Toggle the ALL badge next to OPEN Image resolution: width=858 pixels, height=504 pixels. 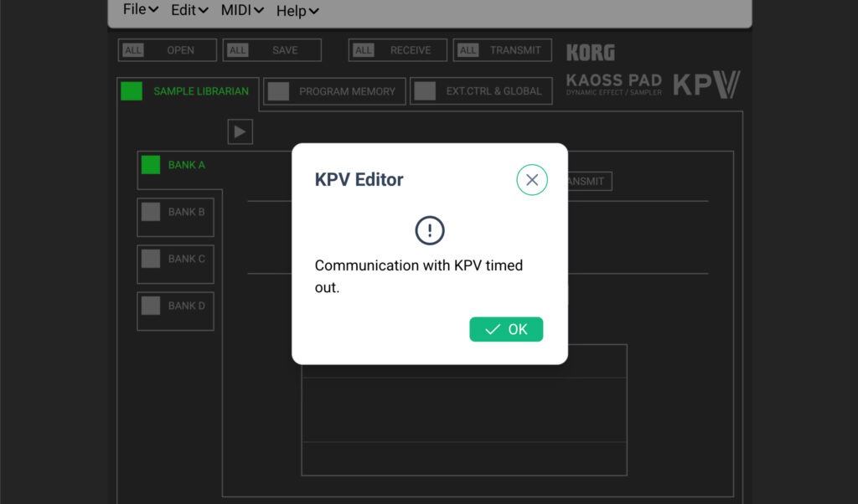coord(133,50)
